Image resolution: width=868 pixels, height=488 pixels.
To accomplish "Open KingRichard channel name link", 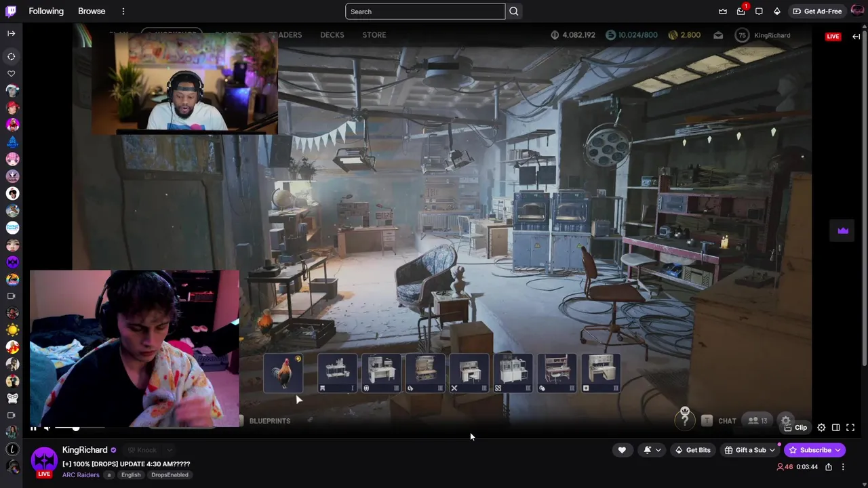I will [85, 450].
